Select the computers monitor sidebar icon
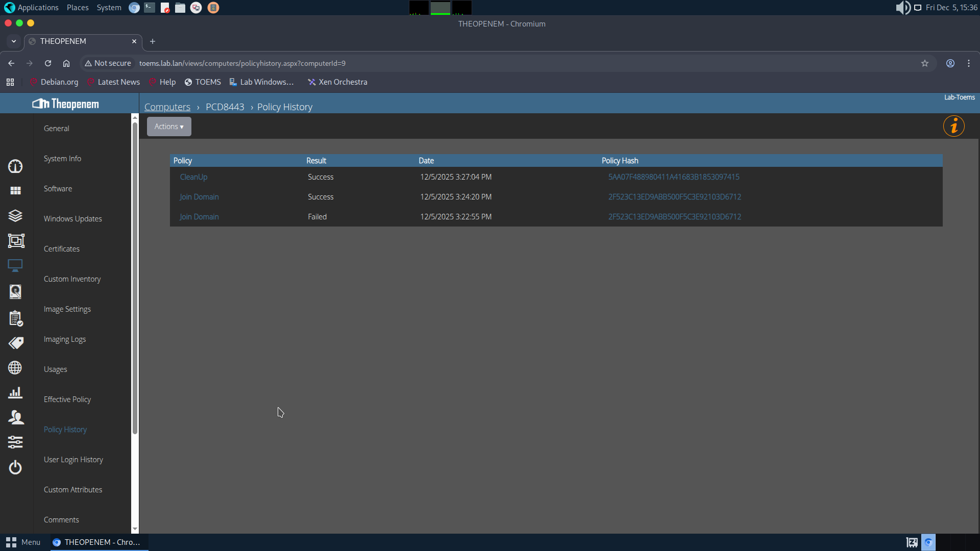 15,265
